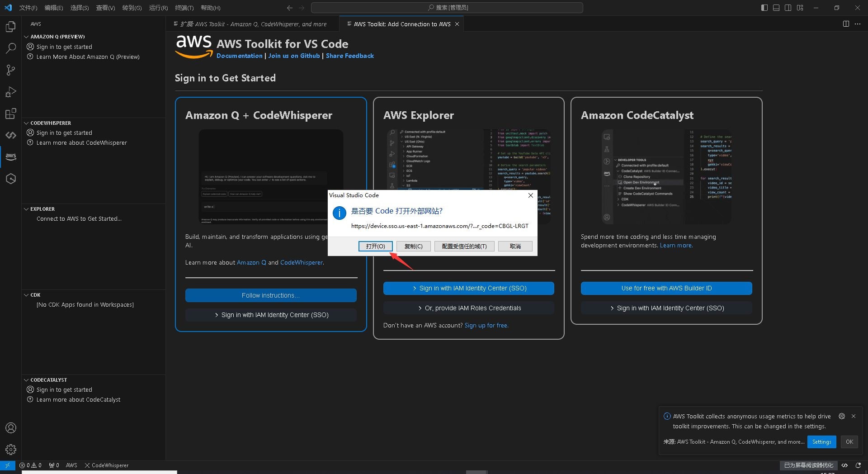The image size is (868, 474).
Task: Select Connect to AWS to Get Started
Action: (x=79, y=218)
